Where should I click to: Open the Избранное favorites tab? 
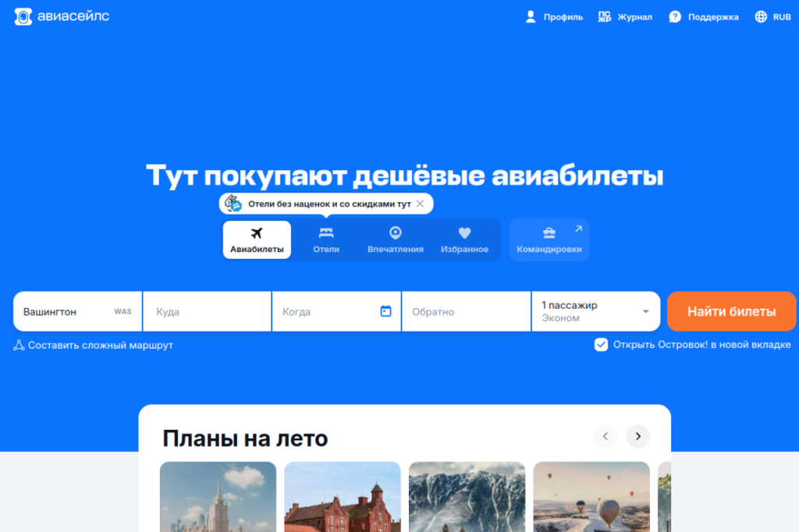point(465,239)
